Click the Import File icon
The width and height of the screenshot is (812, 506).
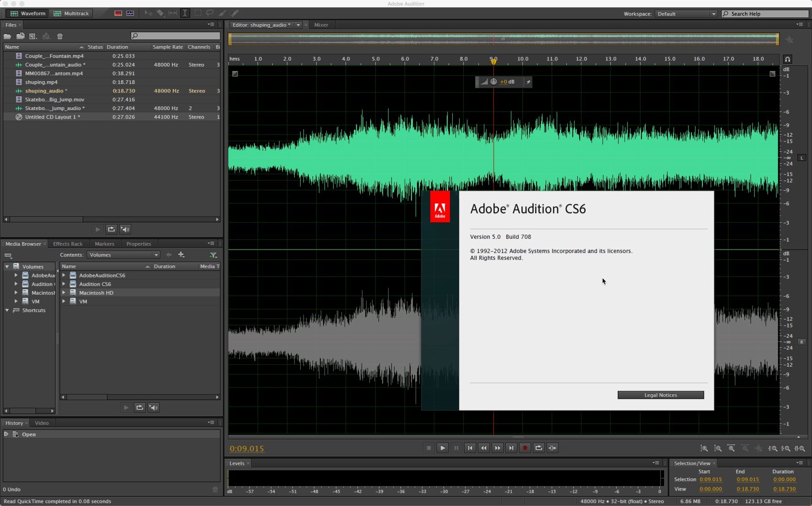click(20, 36)
